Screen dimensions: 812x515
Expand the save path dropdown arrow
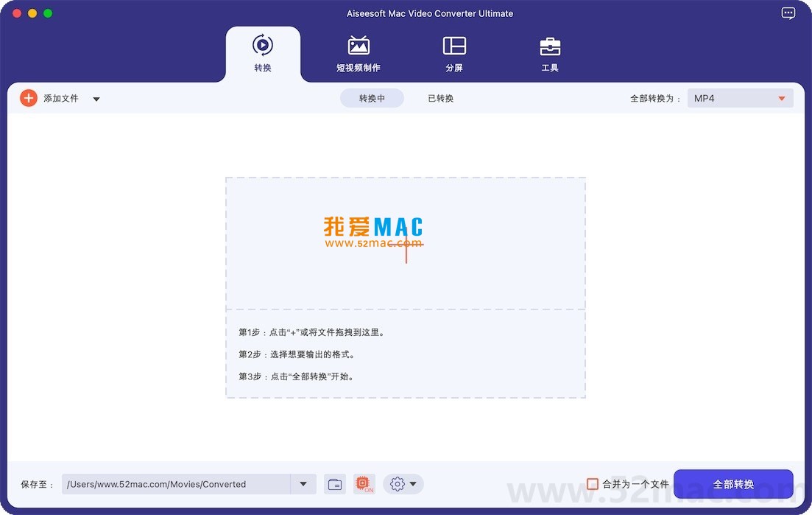click(x=303, y=484)
